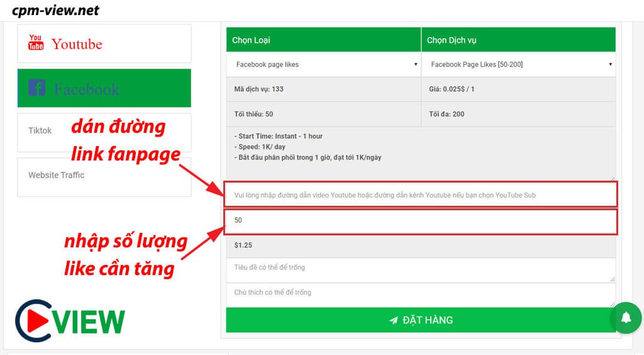Select the Facebook category
This screenshot has width=644, height=355.
coord(104,88)
